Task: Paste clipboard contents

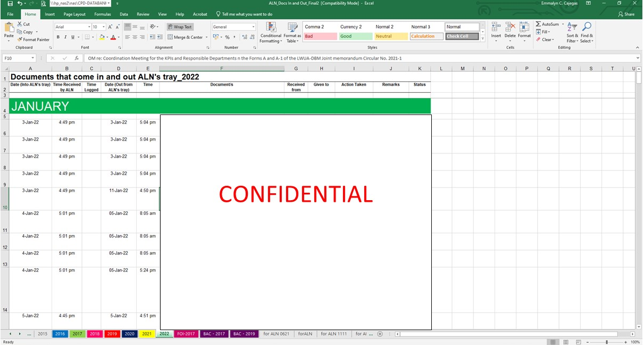Action: (x=9, y=31)
